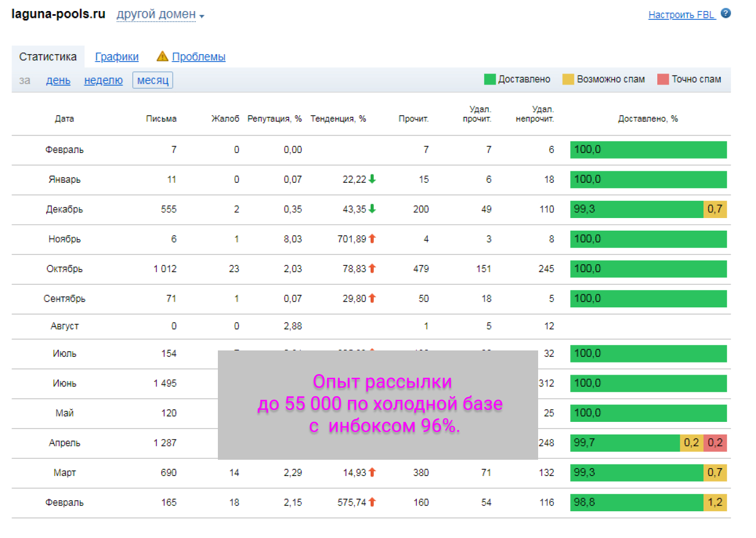Image resolution: width=756 pixels, height=538 pixels.
Task: Click the Январь row label
Action: [65, 180]
